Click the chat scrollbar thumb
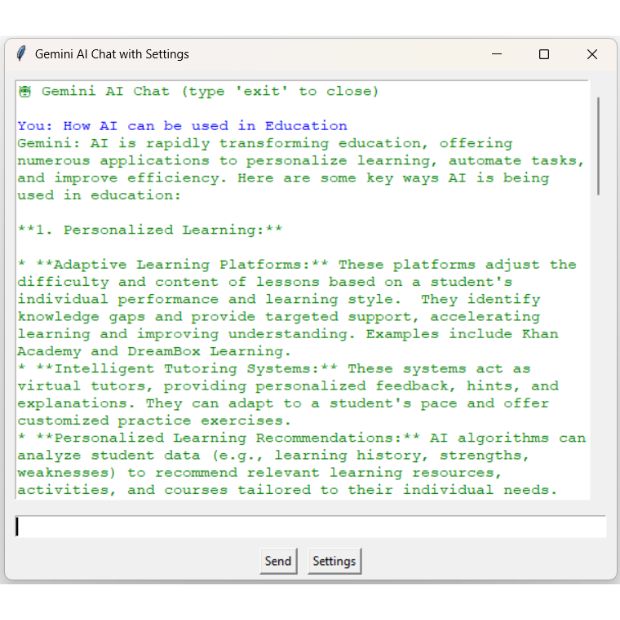 [x=598, y=145]
